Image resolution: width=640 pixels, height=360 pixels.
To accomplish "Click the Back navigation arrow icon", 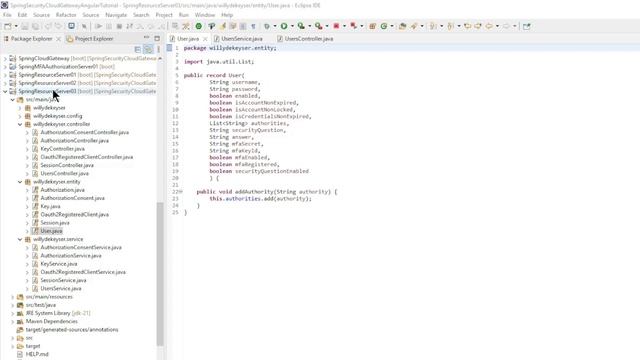I will [489, 26].
